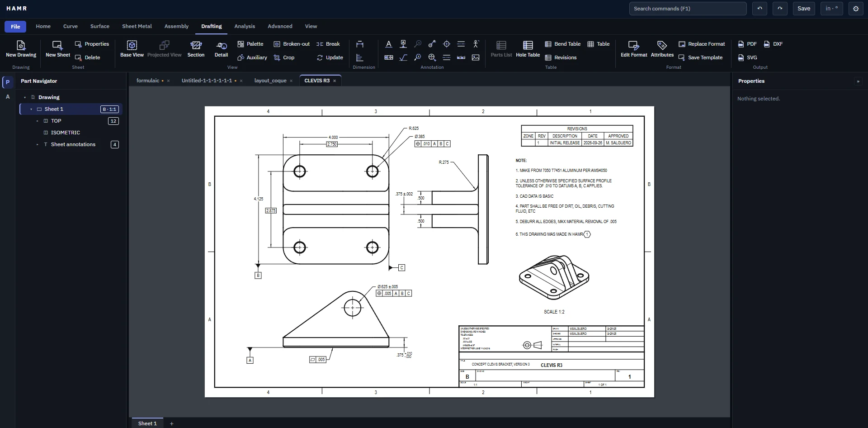Click the human figure annotation icon

(x=476, y=44)
